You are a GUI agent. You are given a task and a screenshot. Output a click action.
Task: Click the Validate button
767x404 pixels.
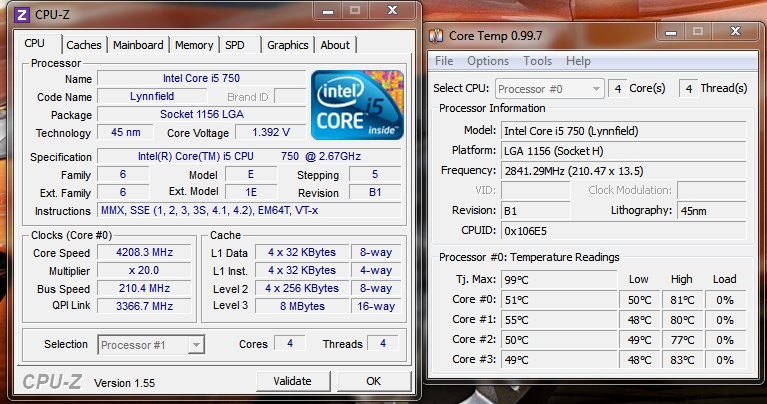click(x=293, y=381)
